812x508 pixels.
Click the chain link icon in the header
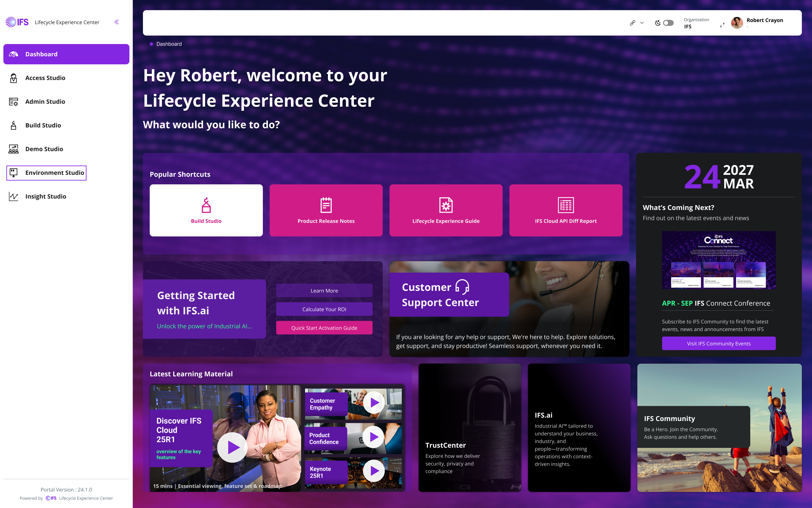[x=632, y=23]
